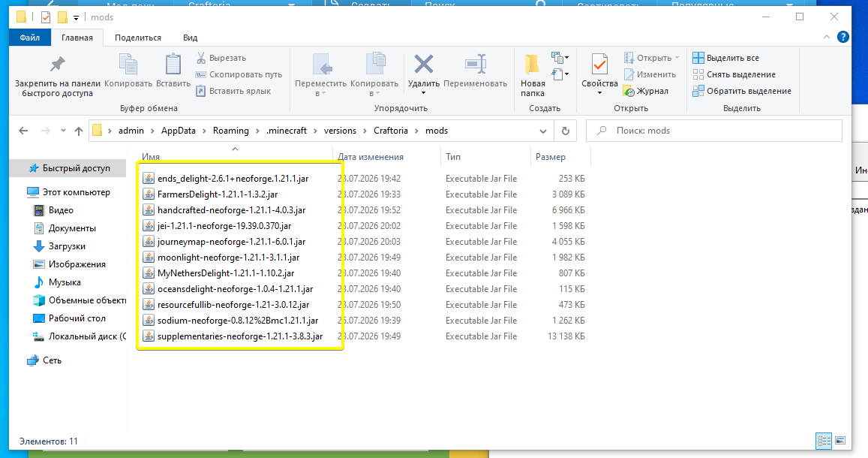Open the Файл tab
The image size is (868, 458).
[30, 38]
